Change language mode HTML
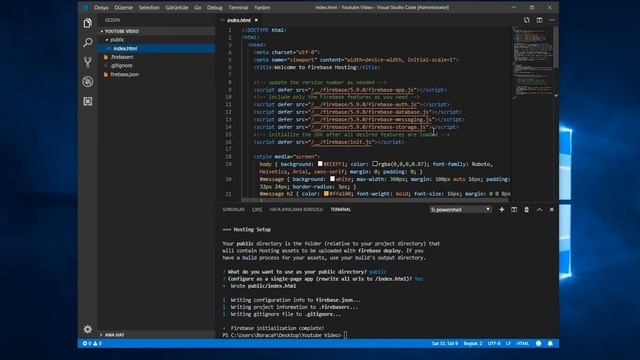 pos(522,343)
